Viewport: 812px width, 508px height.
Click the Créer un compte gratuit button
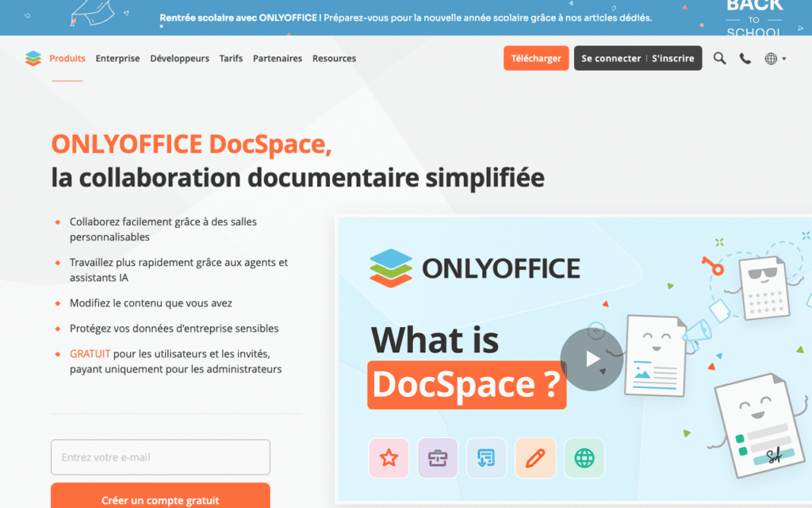click(160, 495)
